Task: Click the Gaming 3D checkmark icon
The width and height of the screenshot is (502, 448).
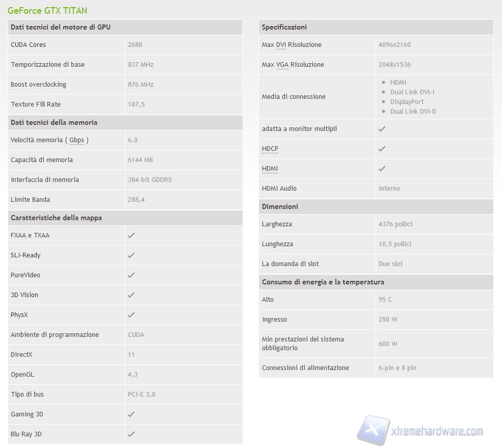Action: [x=131, y=414]
